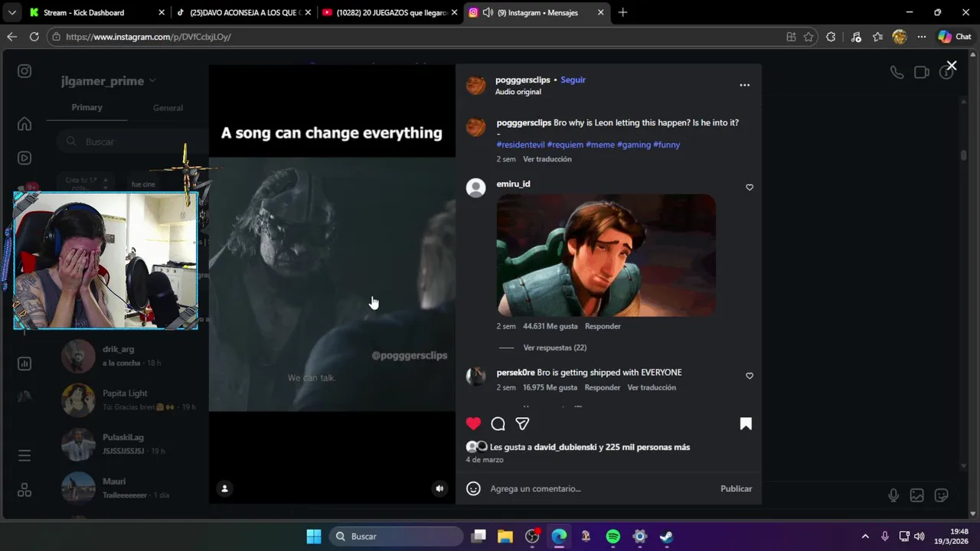Image resolution: width=980 pixels, height=551 pixels.
Task: Show hidden system tray icons chevron
Action: [x=865, y=536]
